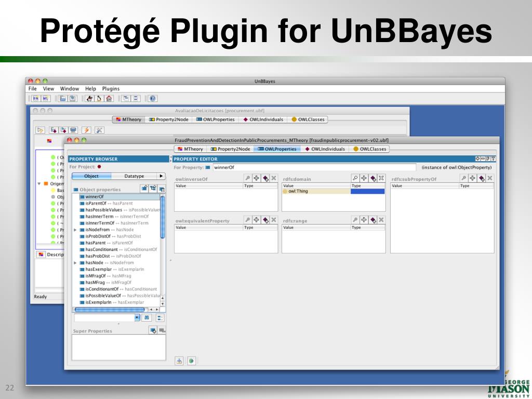Click the remove X icon for rdfs:domain
This screenshot has height=399, width=532.
pyautogui.click(x=381, y=178)
